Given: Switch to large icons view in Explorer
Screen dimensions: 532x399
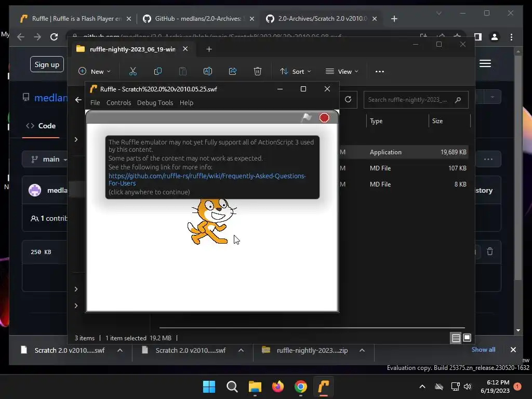Looking at the screenshot, I should [x=467, y=338].
